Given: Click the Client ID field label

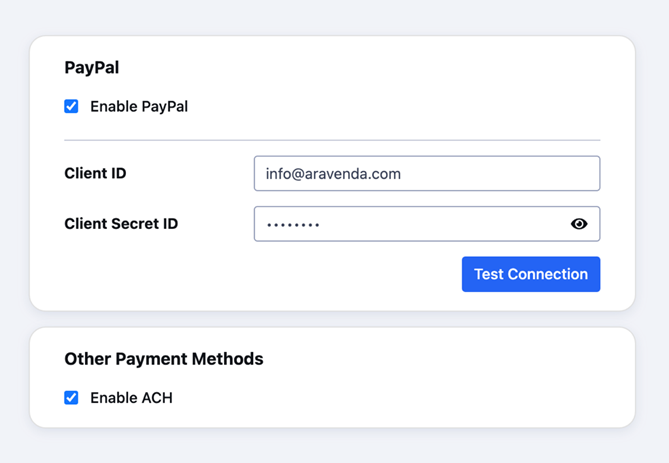Looking at the screenshot, I should coord(95,173).
